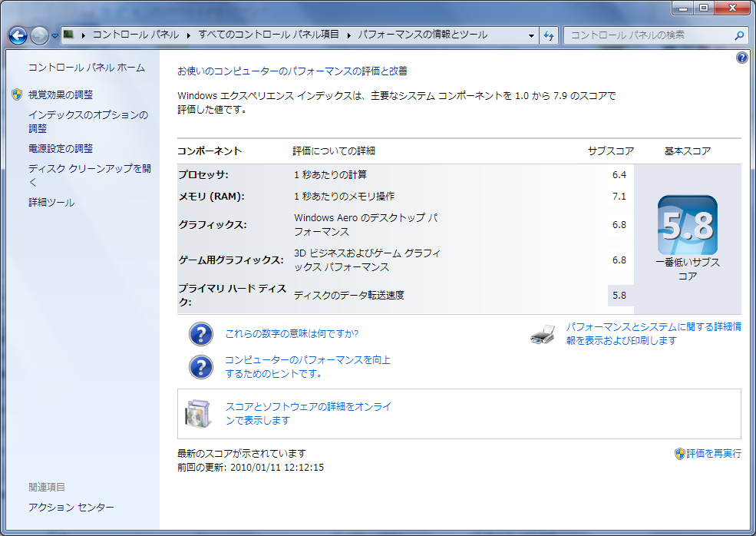
Task: Close the window
Action: pos(732,8)
